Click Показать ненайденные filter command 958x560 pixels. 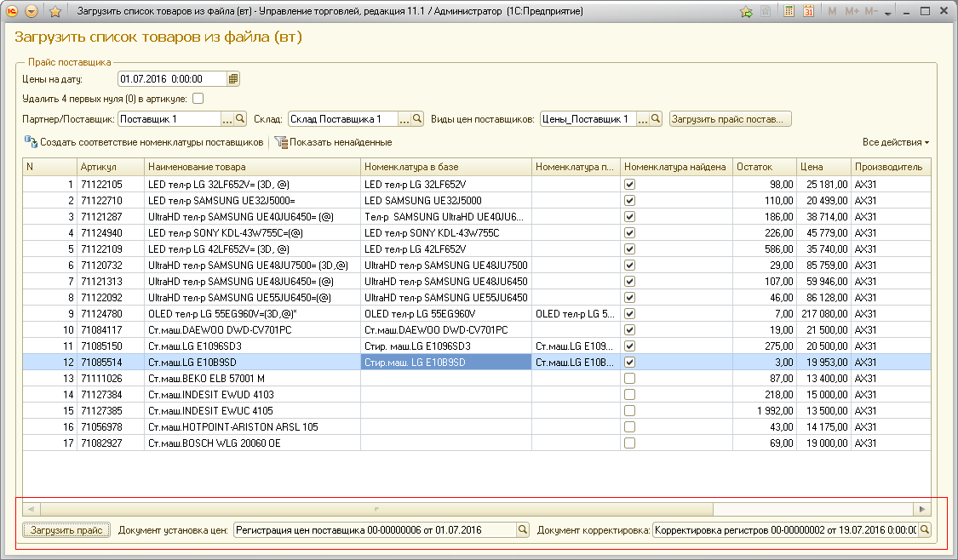[334, 142]
